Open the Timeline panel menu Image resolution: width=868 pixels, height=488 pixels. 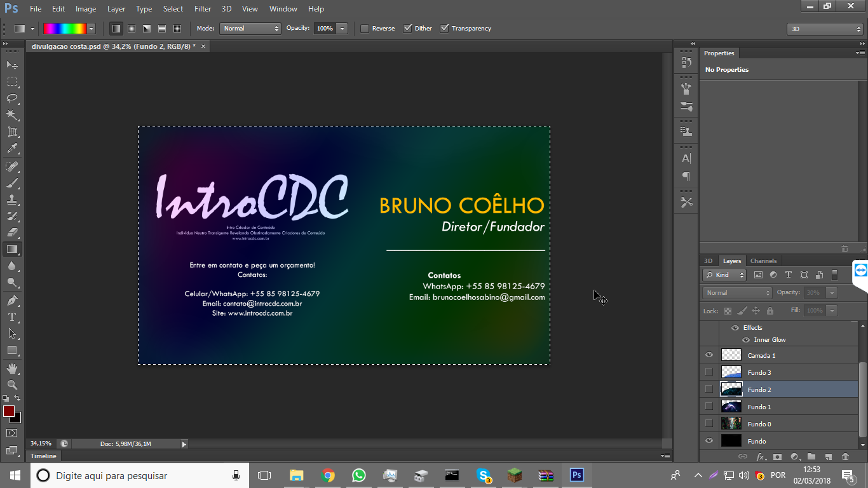665,456
